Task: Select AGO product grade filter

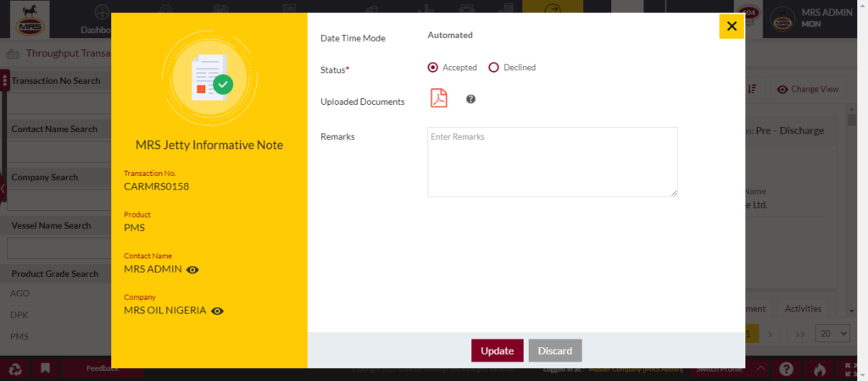Action: pyautogui.click(x=20, y=294)
